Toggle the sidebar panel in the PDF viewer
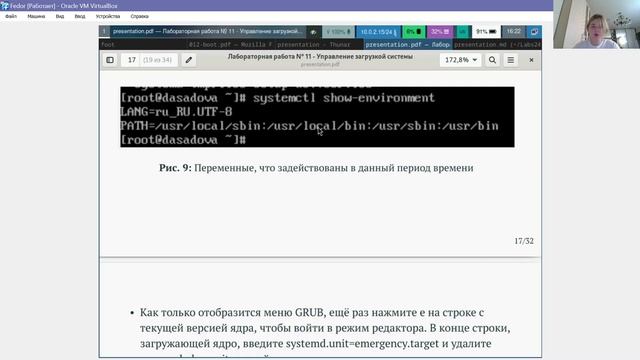 (x=110, y=60)
